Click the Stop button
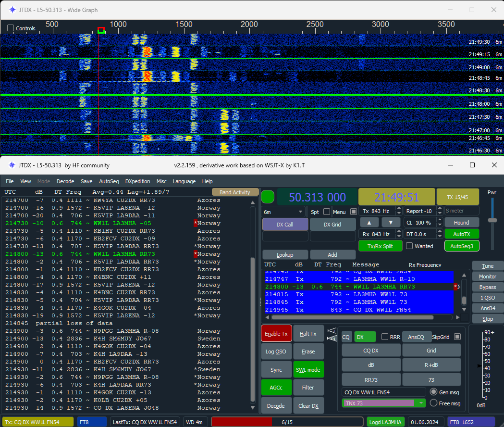This screenshot has width=504, height=427. click(488, 318)
